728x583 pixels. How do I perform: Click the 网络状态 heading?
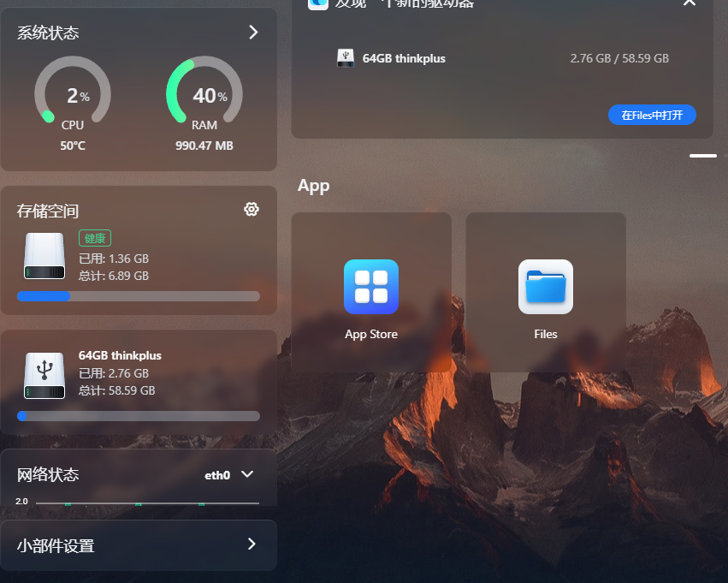tap(48, 475)
